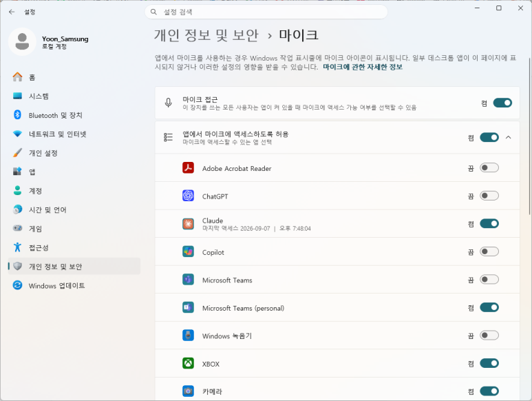Screen dimensions: 532x401
Task: Click the Bluetooth 및 장치 icon
Action: pyautogui.click(x=18, y=115)
